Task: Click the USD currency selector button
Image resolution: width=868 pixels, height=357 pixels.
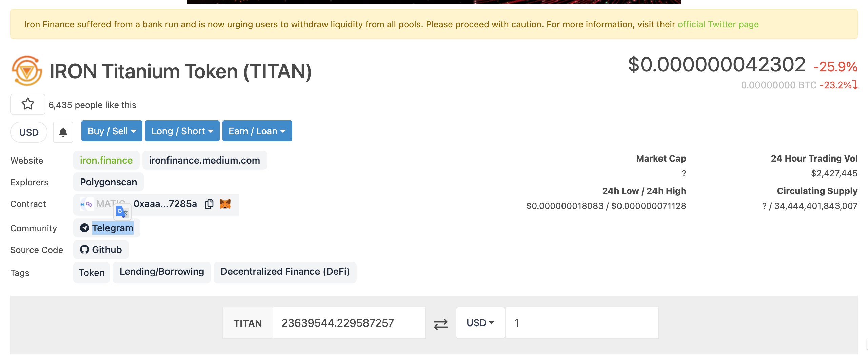Action: (x=28, y=132)
